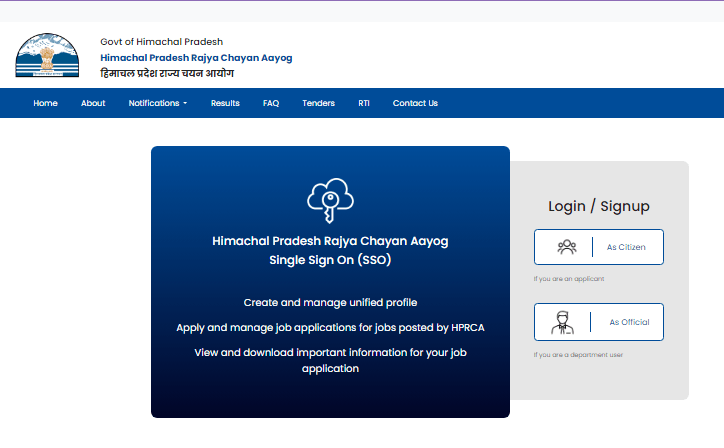Click the citizen group people icon
This screenshot has width=724, height=448.
(x=567, y=246)
